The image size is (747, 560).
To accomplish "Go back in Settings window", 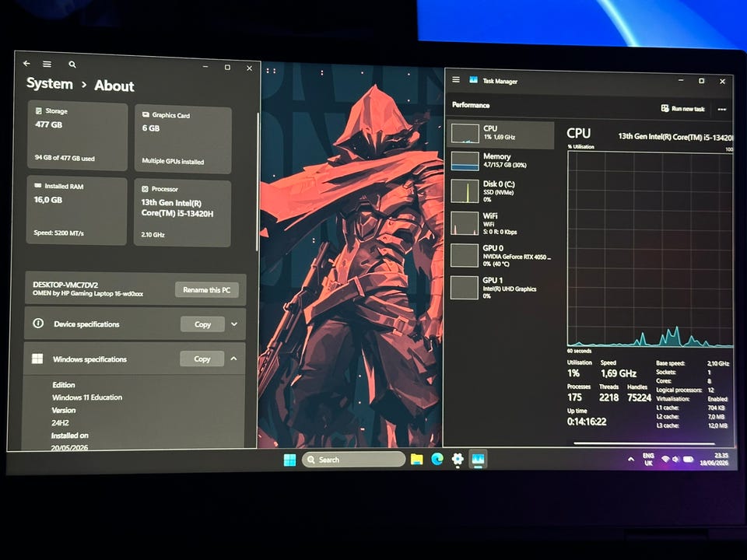I will (26, 63).
